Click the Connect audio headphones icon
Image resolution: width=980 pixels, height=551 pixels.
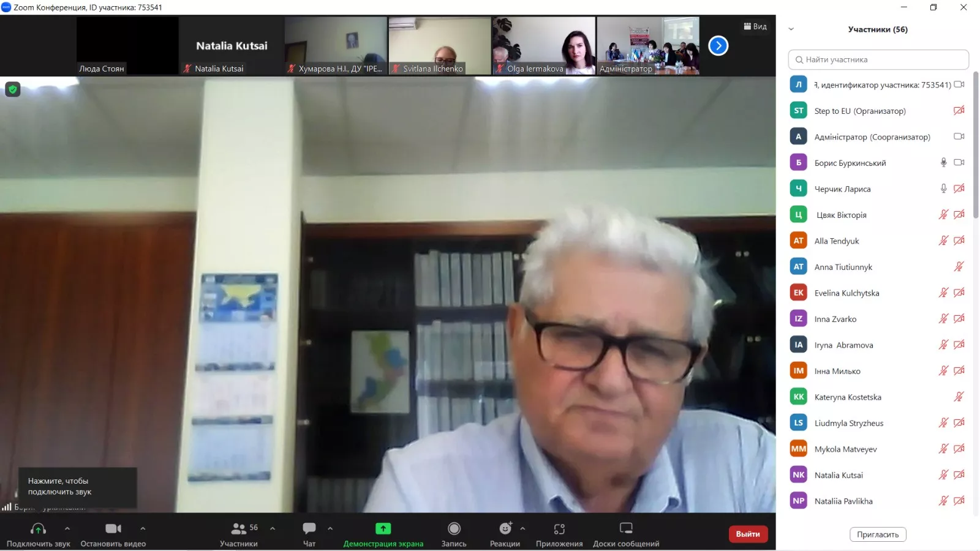(x=38, y=529)
